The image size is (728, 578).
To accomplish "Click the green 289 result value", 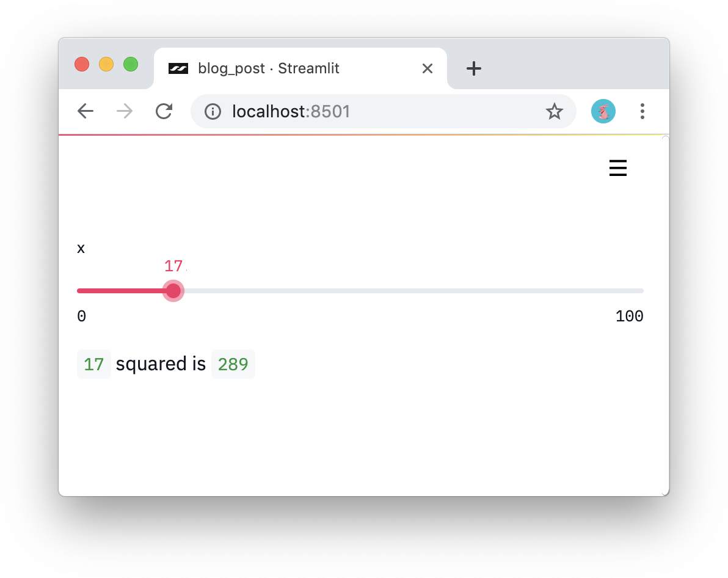I will pos(233,364).
